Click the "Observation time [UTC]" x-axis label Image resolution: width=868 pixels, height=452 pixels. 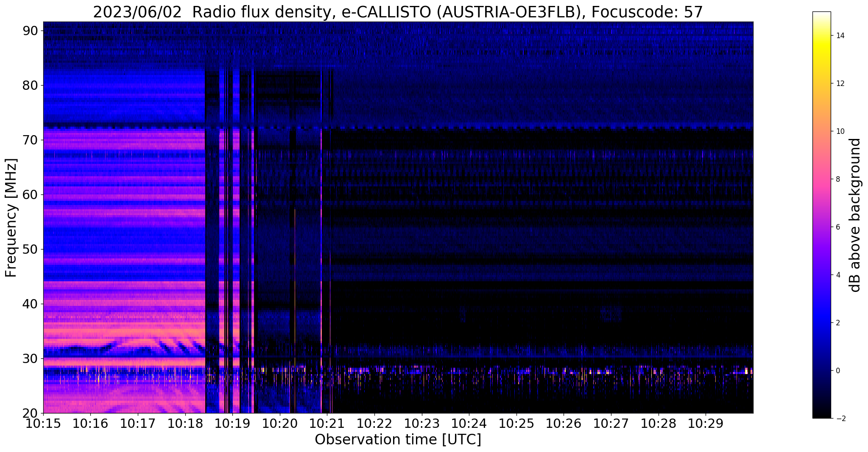point(398,440)
